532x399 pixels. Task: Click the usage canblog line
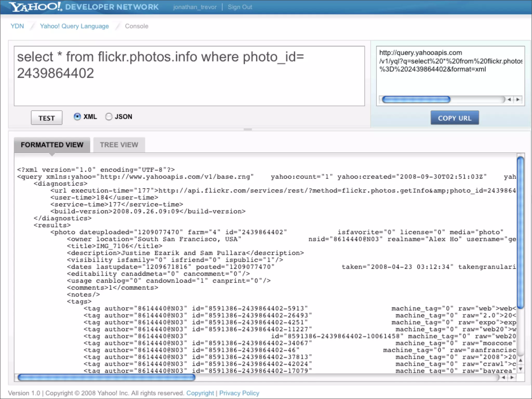169,281
